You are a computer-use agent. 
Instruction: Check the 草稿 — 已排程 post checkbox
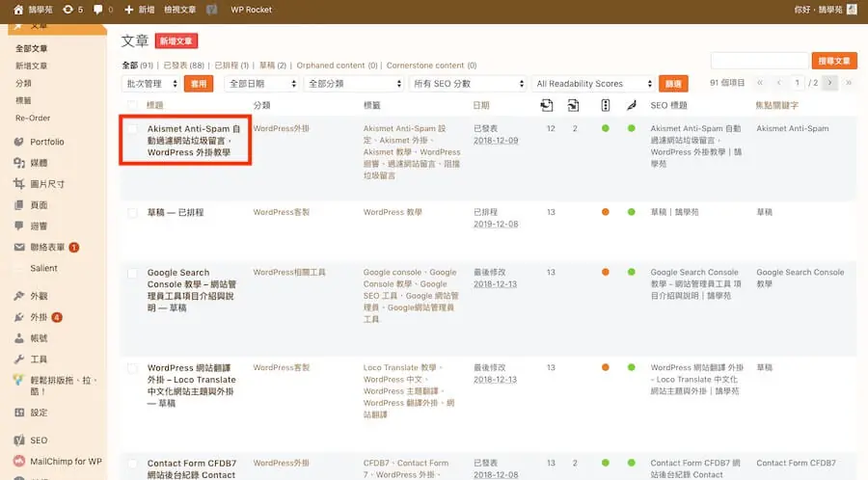pyautogui.click(x=132, y=212)
